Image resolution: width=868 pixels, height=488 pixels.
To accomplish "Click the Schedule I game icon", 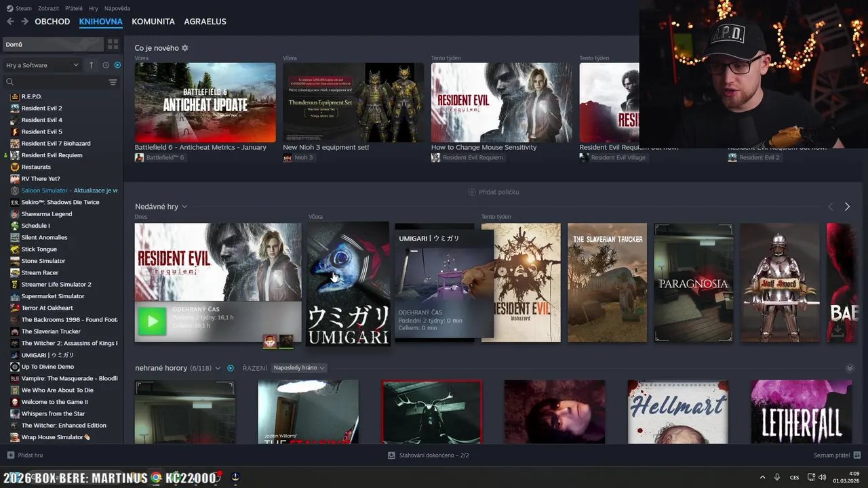I will pos(15,226).
